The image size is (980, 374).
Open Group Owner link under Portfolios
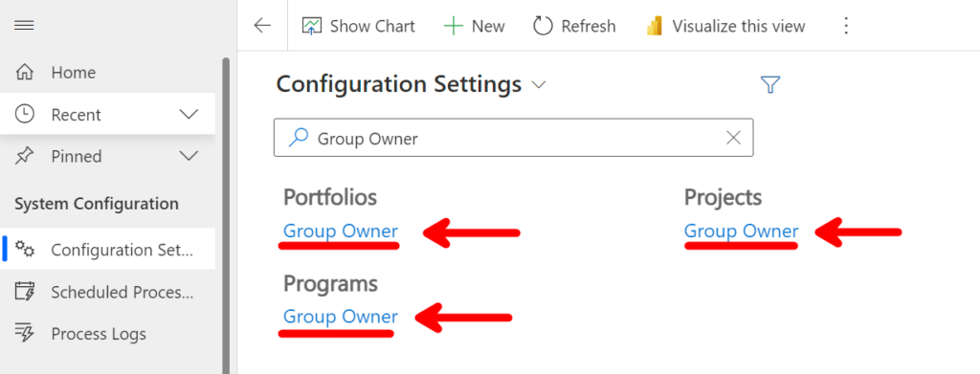tap(341, 231)
